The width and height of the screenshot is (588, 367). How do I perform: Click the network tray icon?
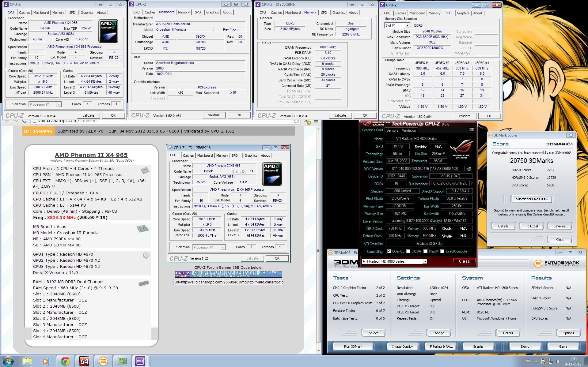(551, 361)
